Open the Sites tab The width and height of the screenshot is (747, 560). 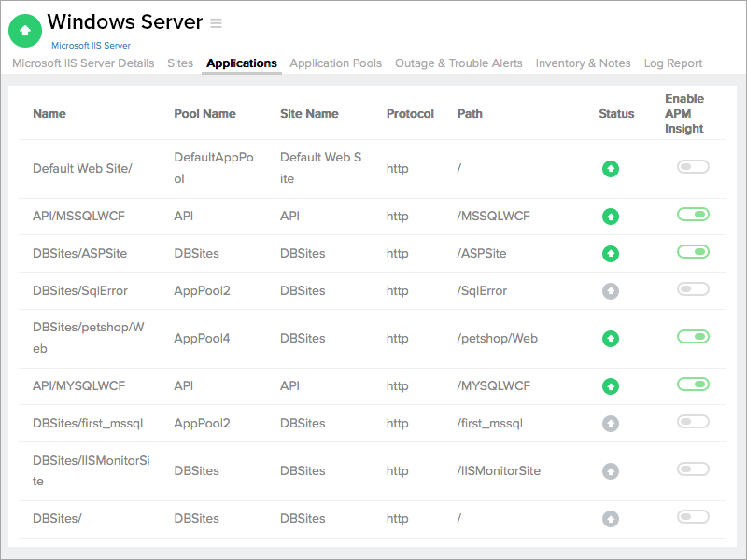(180, 63)
